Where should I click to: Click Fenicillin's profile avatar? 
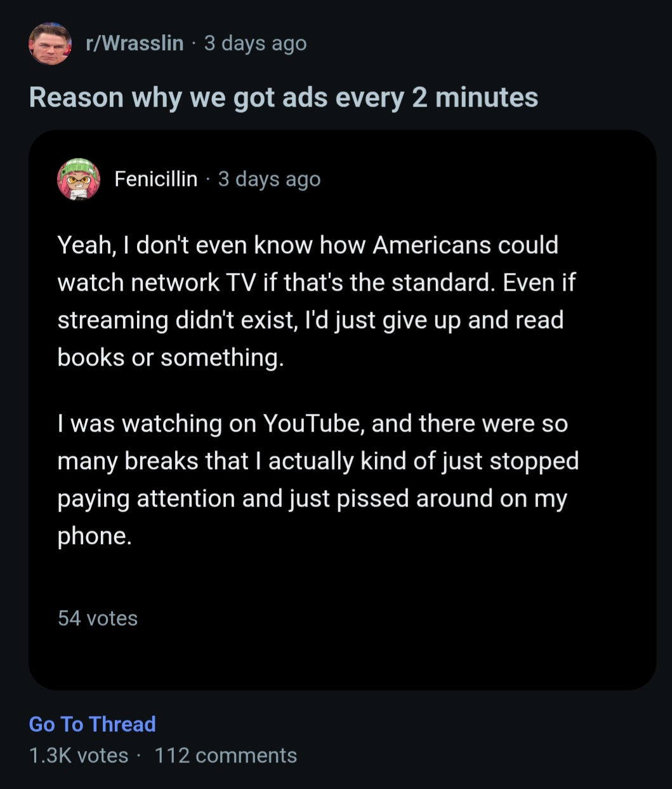click(79, 179)
